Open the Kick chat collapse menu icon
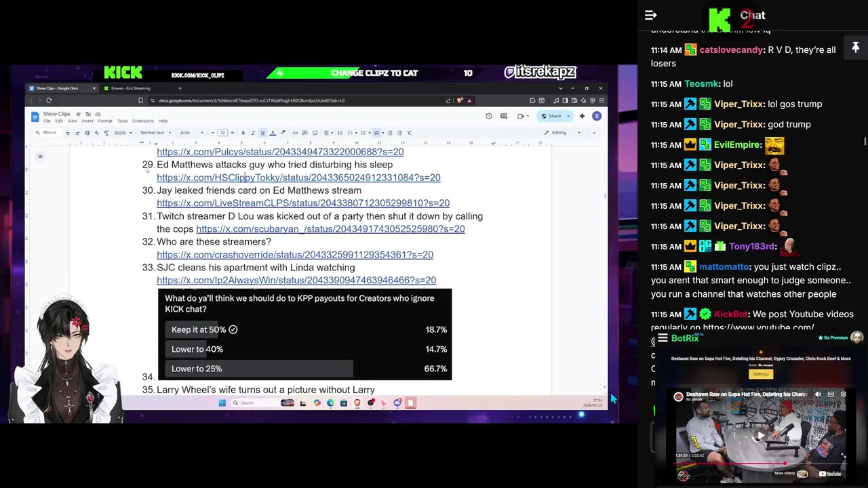The height and width of the screenshot is (488, 868). pyautogui.click(x=650, y=15)
